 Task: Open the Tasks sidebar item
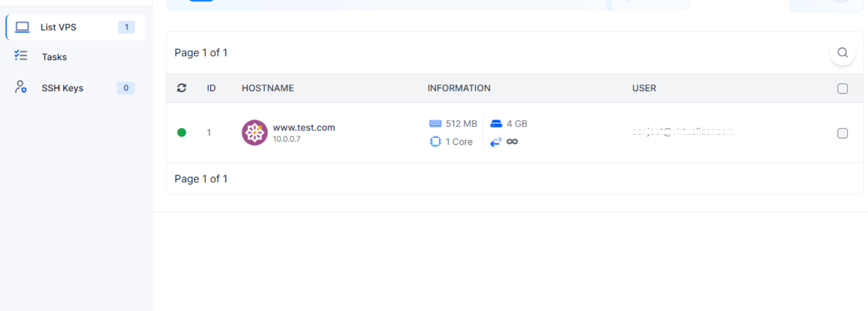pyautogui.click(x=54, y=57)
